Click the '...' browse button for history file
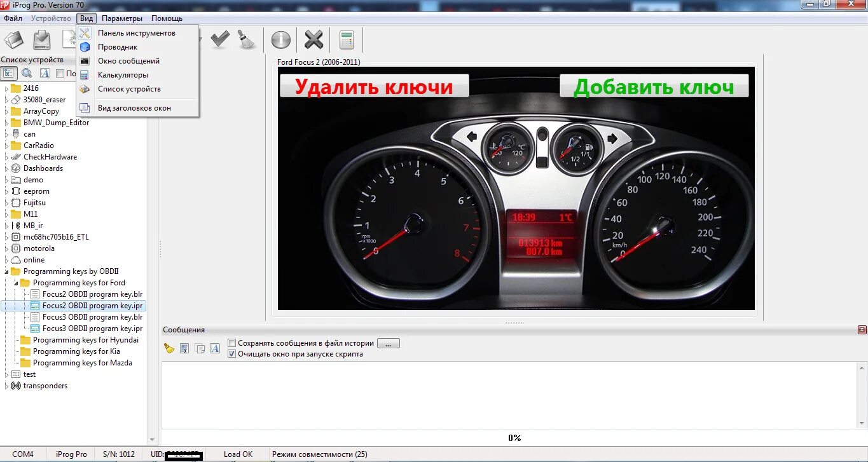Screen dimensions: 868x462 (389, 343)
